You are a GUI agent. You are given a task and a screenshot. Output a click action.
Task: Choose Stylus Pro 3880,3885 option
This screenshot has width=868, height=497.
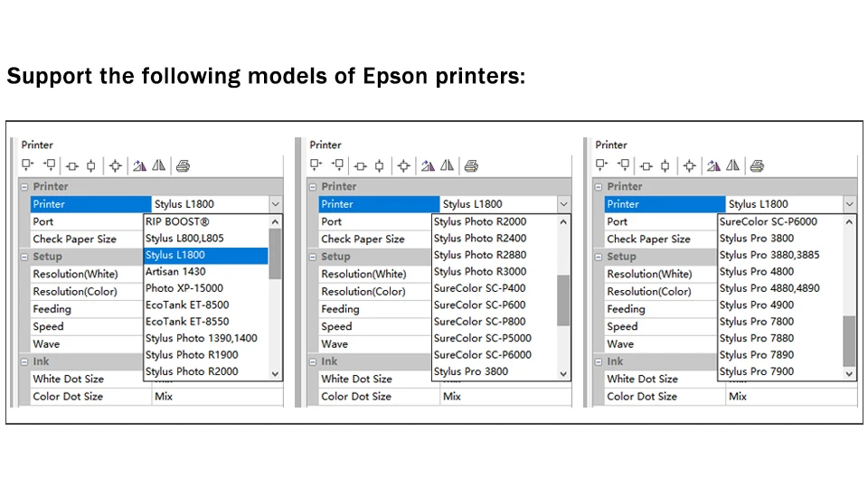(x=780, y=255)
